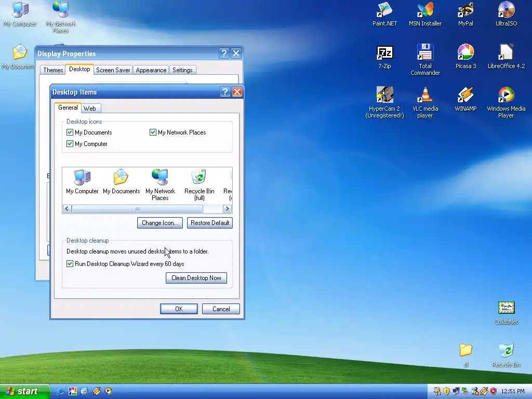Screen dimensions: 532x399
Task: Select Picasa 3 desktop icon
Action: tap(465, 57)
